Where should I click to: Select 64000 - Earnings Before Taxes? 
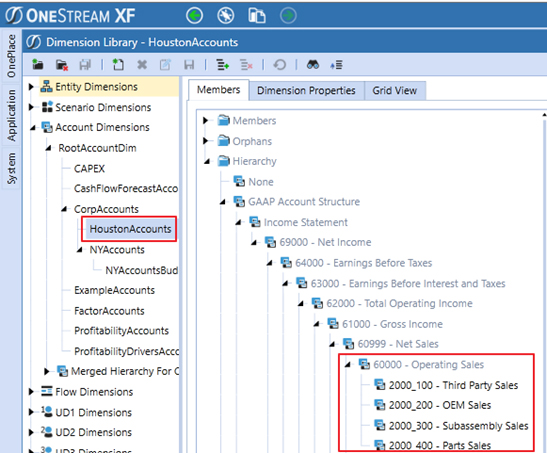[x=364, y=263]
